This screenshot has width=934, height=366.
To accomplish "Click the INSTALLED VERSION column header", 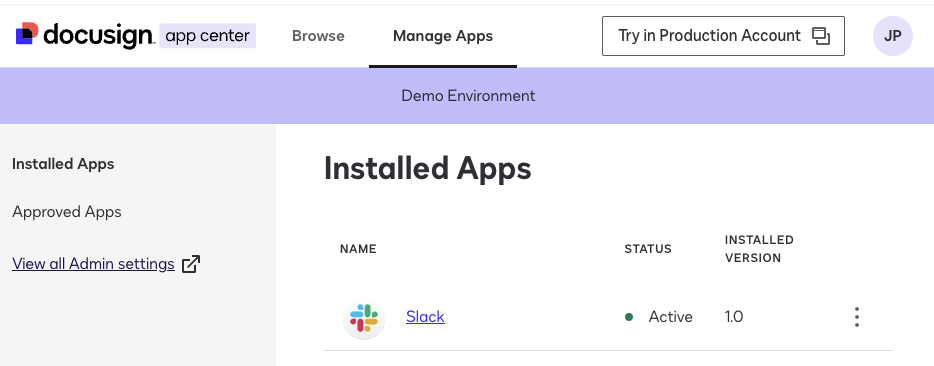I will pyautogui.click(x=759, y=249).
